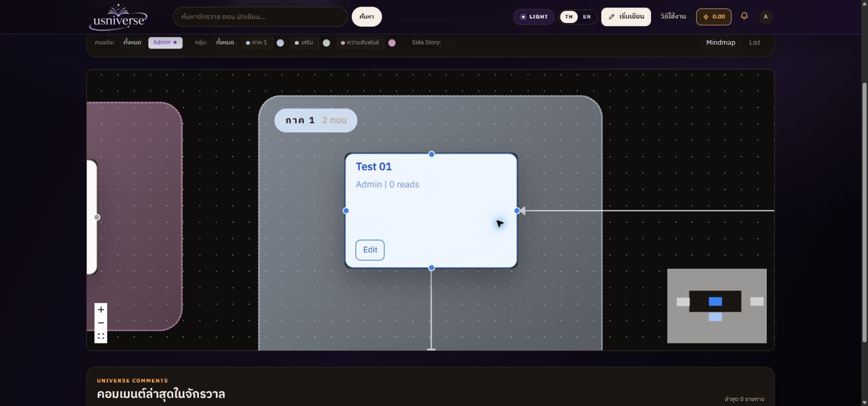Pick color for ภาค 1 group swatch

pyautogui.click(x=280, y=43)
